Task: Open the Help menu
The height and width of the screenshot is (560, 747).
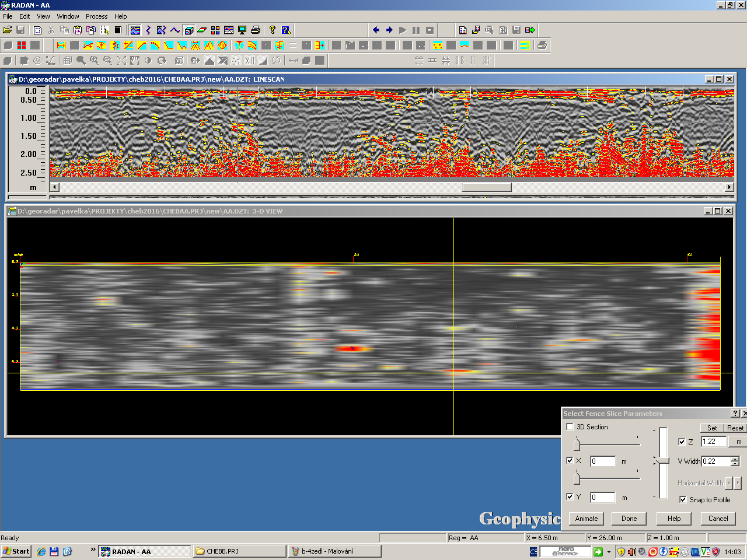Action: click(x=120, y=16)
